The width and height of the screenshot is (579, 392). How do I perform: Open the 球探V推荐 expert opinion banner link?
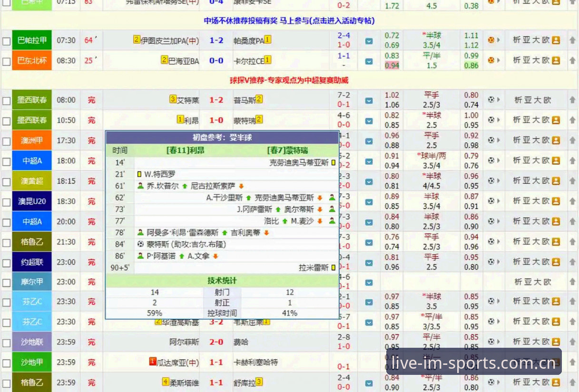coord(289,80)
